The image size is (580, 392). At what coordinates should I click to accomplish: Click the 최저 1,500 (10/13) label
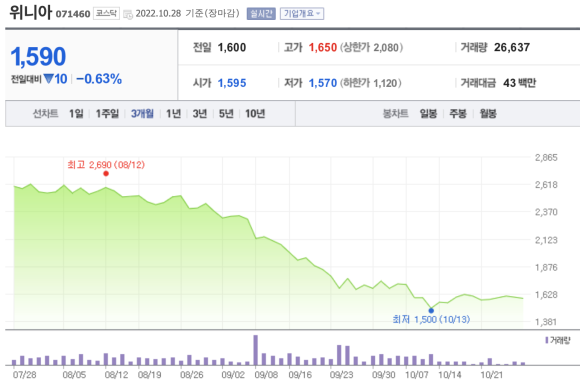[x=431, y=319]
